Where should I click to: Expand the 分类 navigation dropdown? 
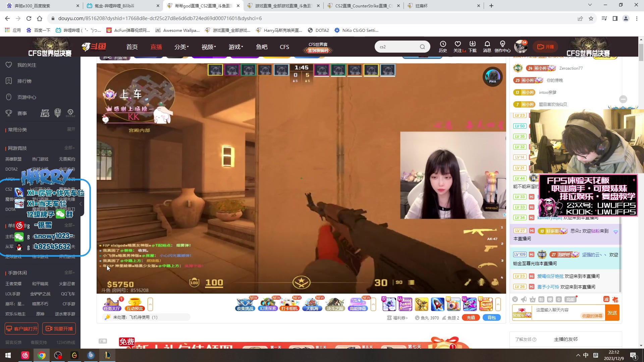(x=181, y=47)
